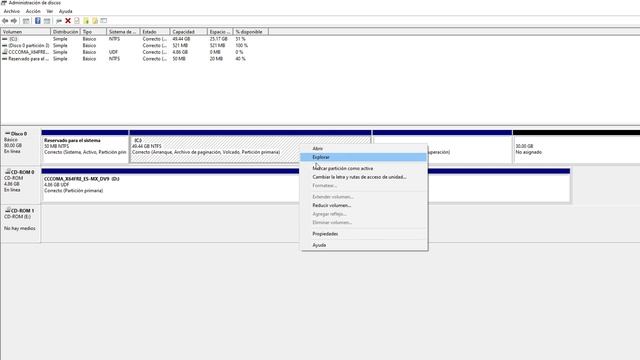
Task: Sort by the Espacio... column header
Action: tap(220, 32)
